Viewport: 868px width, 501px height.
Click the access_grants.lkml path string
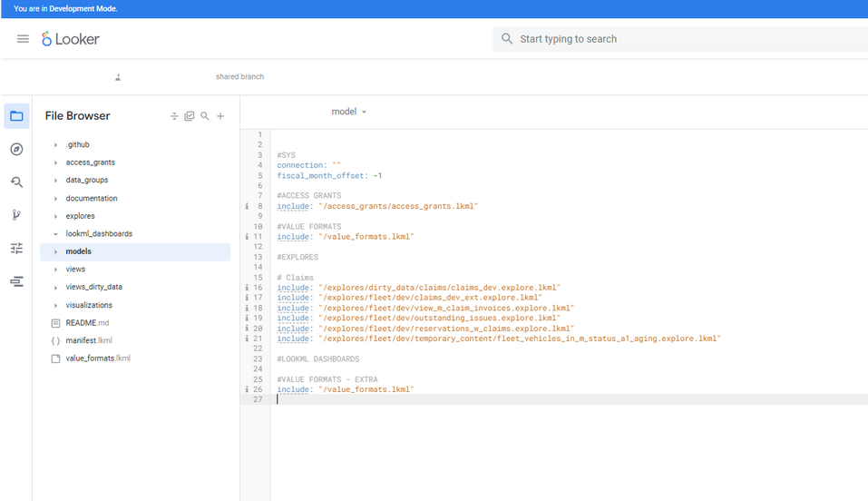tap(398, 206)
